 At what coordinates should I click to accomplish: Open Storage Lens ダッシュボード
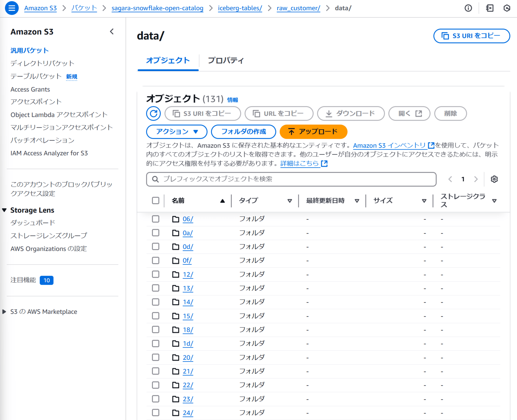(x=33, y=223)
